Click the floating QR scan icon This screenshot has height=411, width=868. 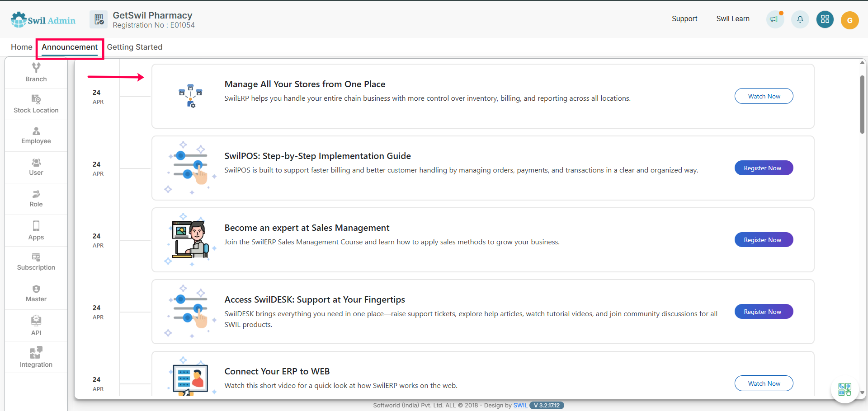[x=844, y=389]
